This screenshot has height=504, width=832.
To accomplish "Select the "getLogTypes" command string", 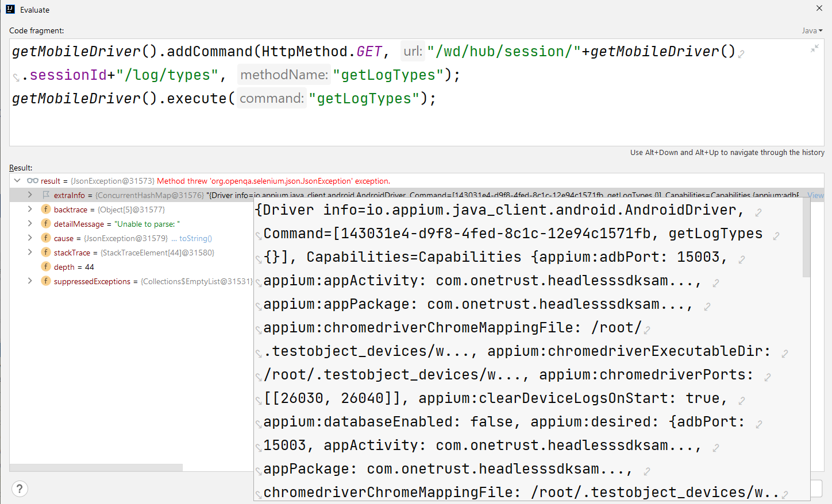I will pos(364,99).
